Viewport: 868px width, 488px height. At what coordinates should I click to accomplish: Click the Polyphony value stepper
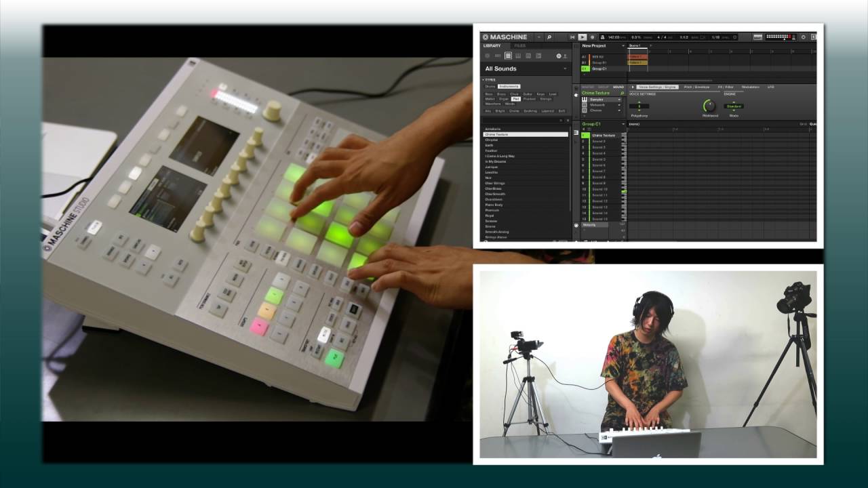pyautogui.click(x=639, y=106)
